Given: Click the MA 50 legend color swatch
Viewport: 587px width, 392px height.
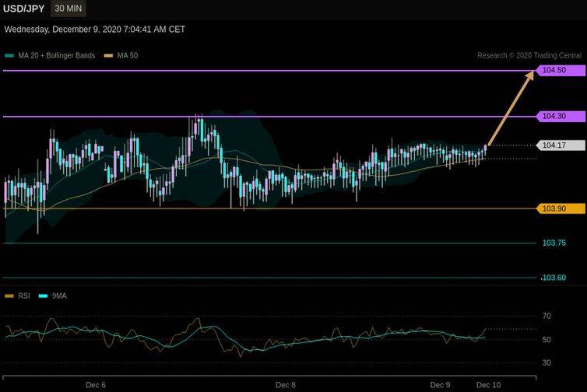Looking at the screenshot, I should tap(108, 56).
